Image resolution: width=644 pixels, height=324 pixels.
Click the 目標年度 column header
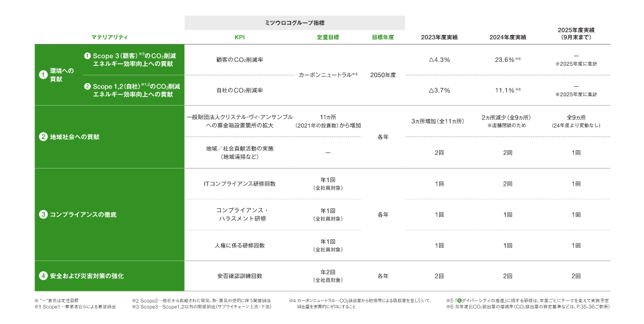pos(383,37)
